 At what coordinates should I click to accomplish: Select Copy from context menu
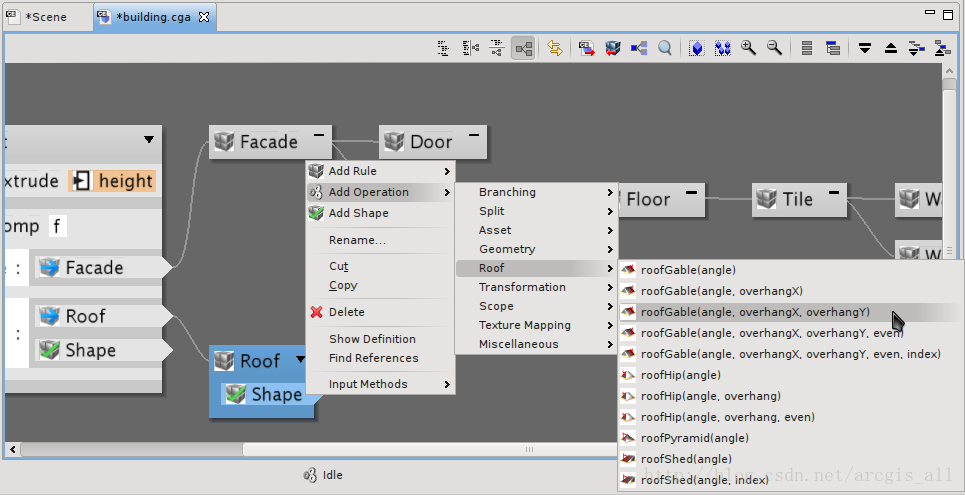pos(380,285)
